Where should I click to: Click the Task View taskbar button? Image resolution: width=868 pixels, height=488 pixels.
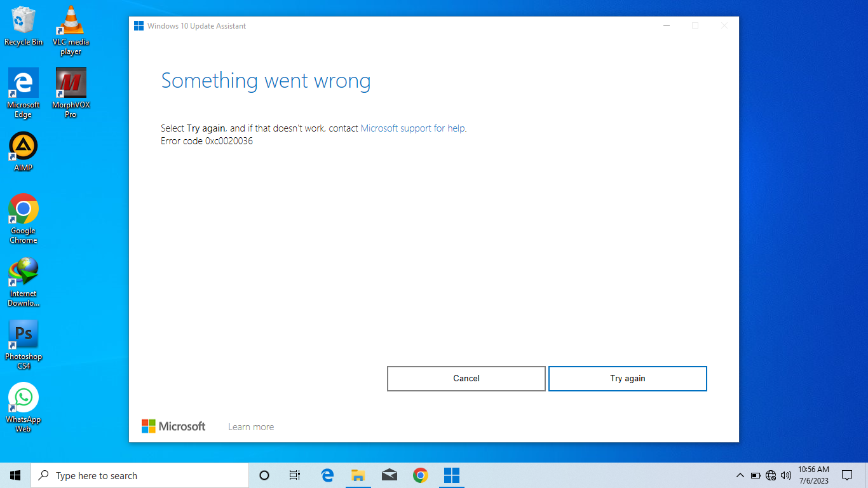[x=295, y=475]
